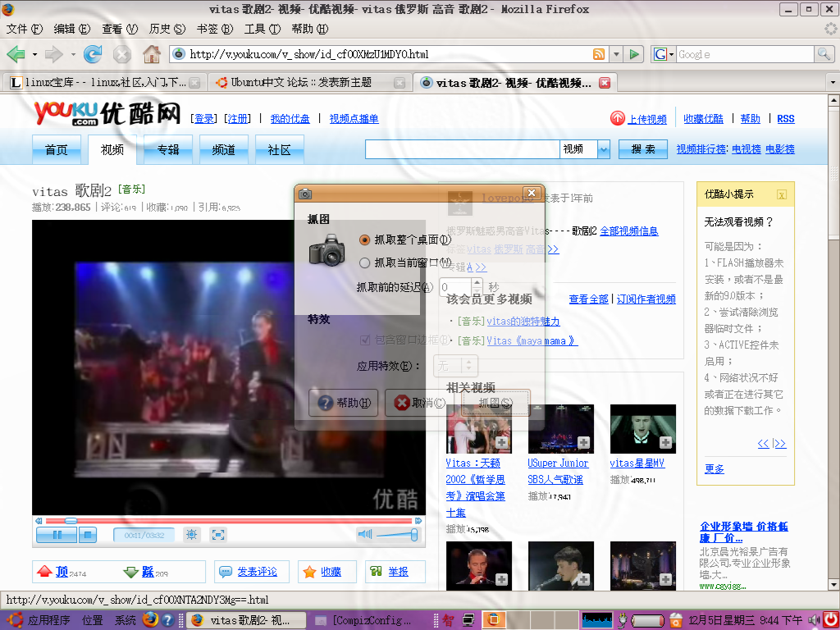The height and width of the screenshot is (630, 840).
Task: Click the red thumbs-up arrow icon
Action: (44, 572)
